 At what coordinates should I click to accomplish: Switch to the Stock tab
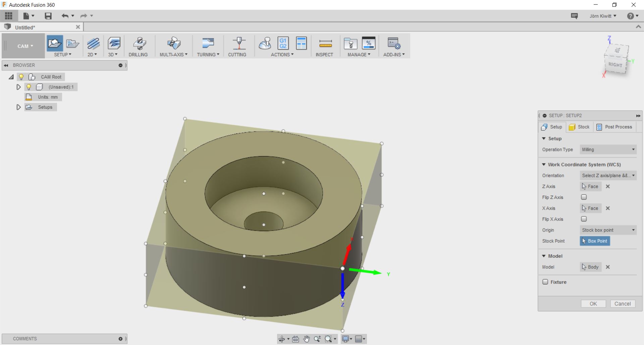579,127
